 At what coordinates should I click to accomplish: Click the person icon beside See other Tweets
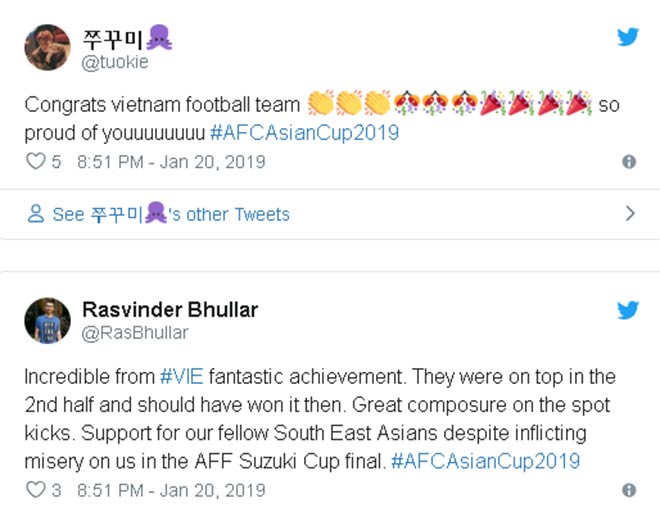click(x=37, y=214)
